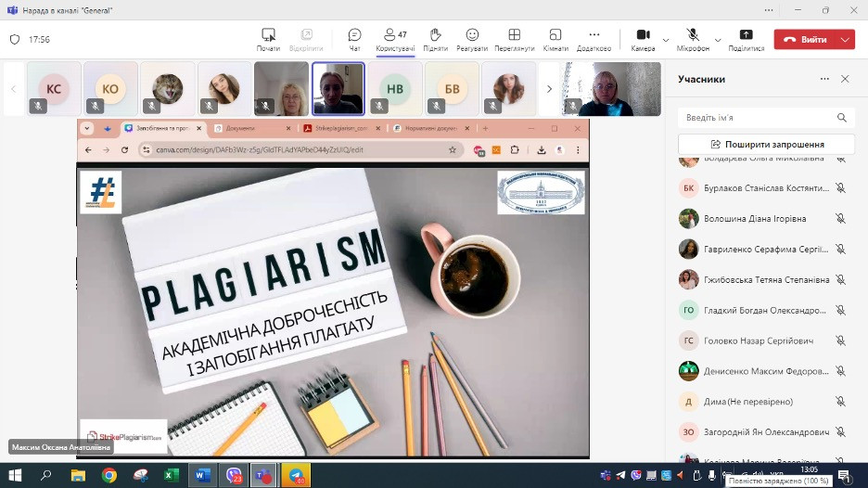The width and height of the screenshot is (868, 488).
Task: Open dropdown arrow next to Leave button
Action: point(845,40)
